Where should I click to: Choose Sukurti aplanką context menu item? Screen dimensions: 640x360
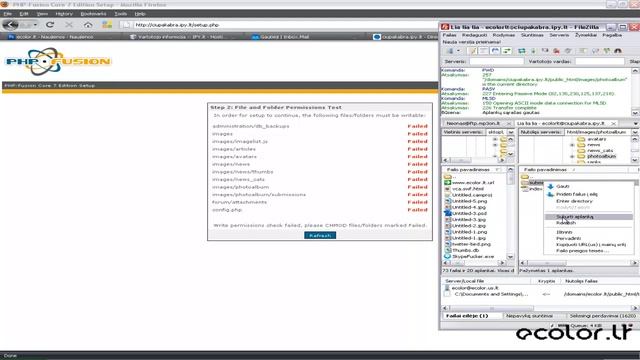[589, 217]
